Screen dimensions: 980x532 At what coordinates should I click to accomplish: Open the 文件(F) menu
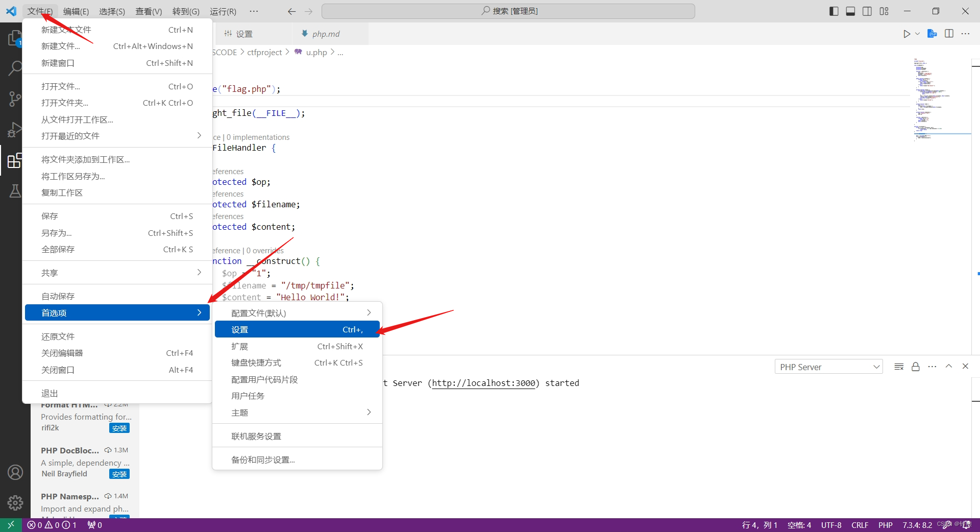[x=40, y=11]
